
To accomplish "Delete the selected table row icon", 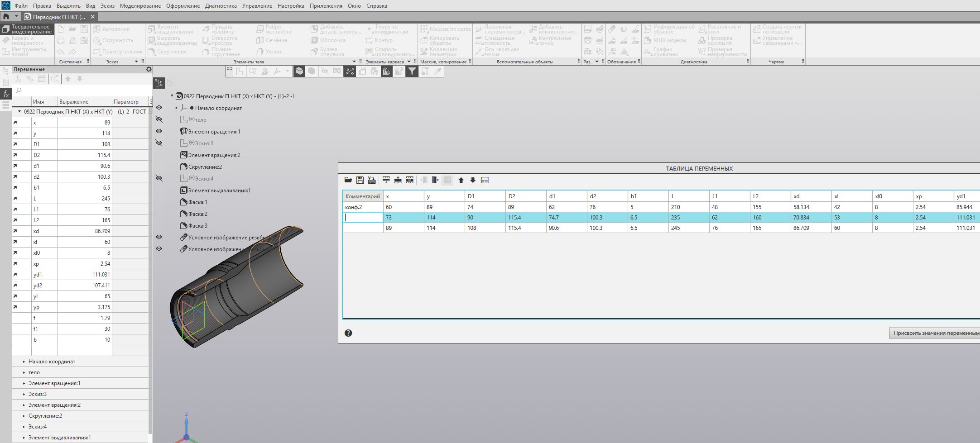I will 410,180.
